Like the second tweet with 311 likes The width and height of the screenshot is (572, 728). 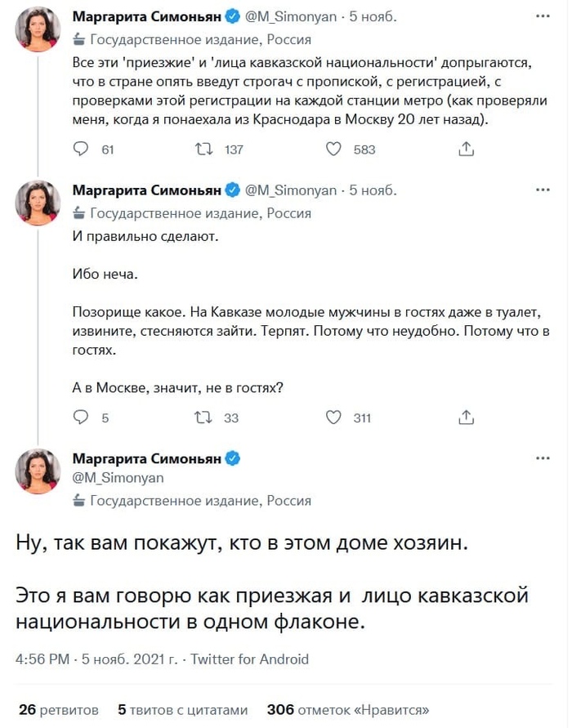(333, 418)
